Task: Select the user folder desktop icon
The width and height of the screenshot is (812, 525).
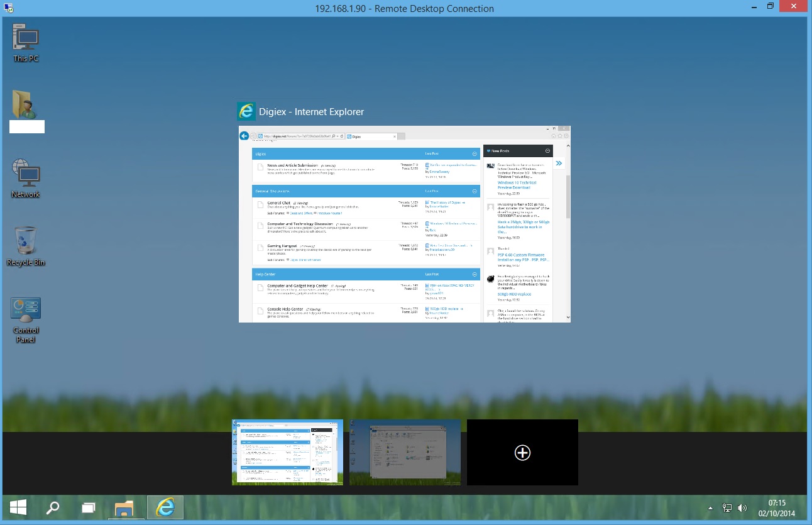Action: click(26, 111)
